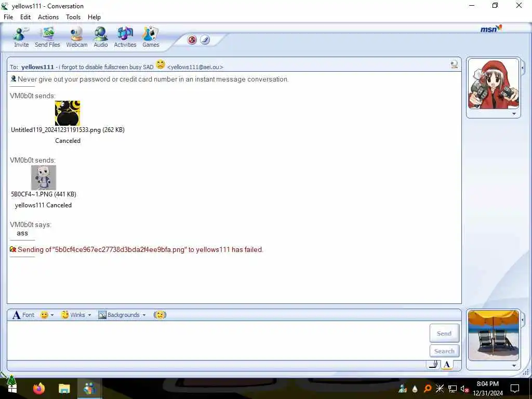Collapse my display picture side arrow
Screen dimensions: 532x399
click(x=523, y=320)
